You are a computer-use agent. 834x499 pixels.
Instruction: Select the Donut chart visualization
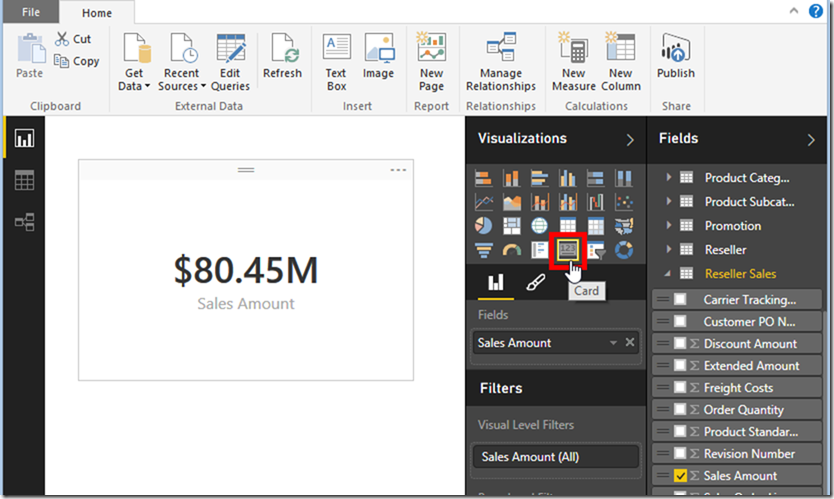click(624, 250)
